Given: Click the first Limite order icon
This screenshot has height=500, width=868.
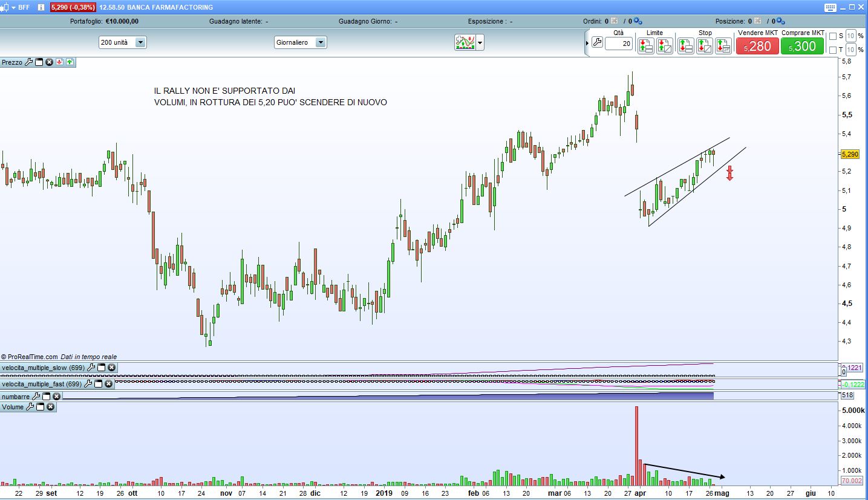Looking at the screenshot, I should click(x=645, y=46).
